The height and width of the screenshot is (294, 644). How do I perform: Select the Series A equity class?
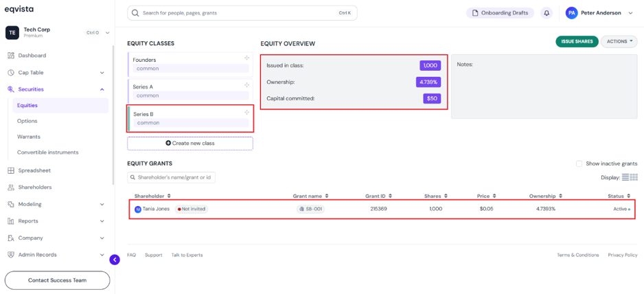click(x=189, y=91)
